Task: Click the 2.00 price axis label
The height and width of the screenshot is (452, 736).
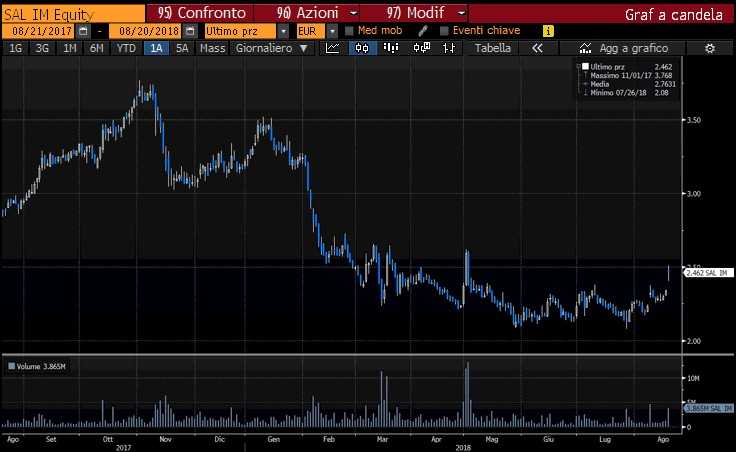Action: [x=693, y=341]
